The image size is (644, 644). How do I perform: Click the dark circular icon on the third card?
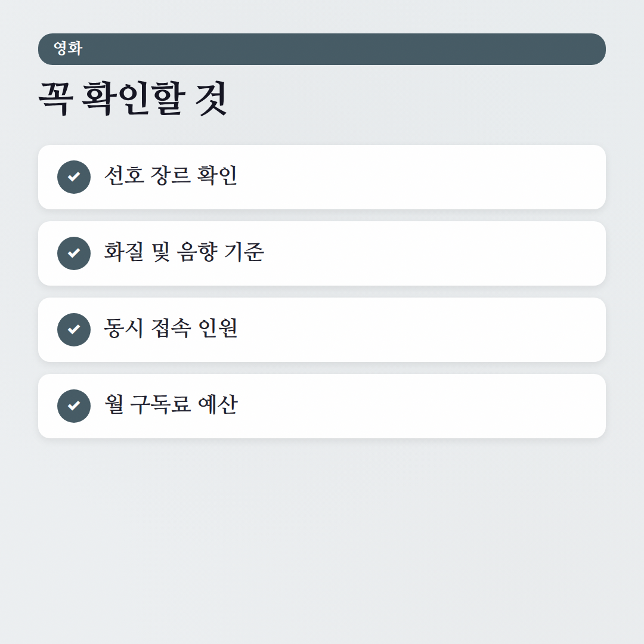[74, 329]
